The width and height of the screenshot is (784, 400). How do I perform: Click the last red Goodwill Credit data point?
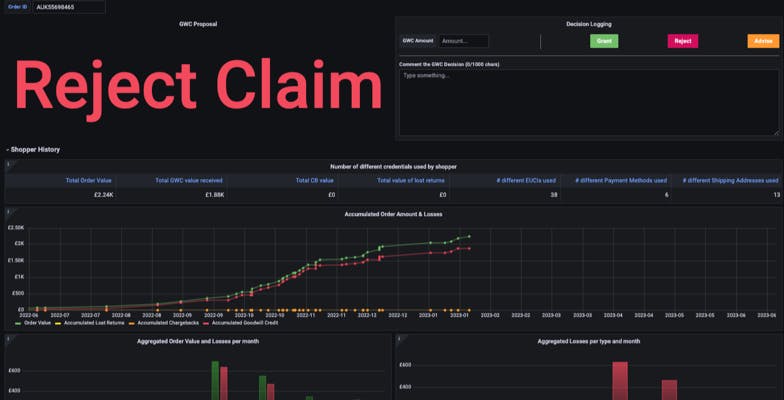pyautogui.click(x=469, y=248)
